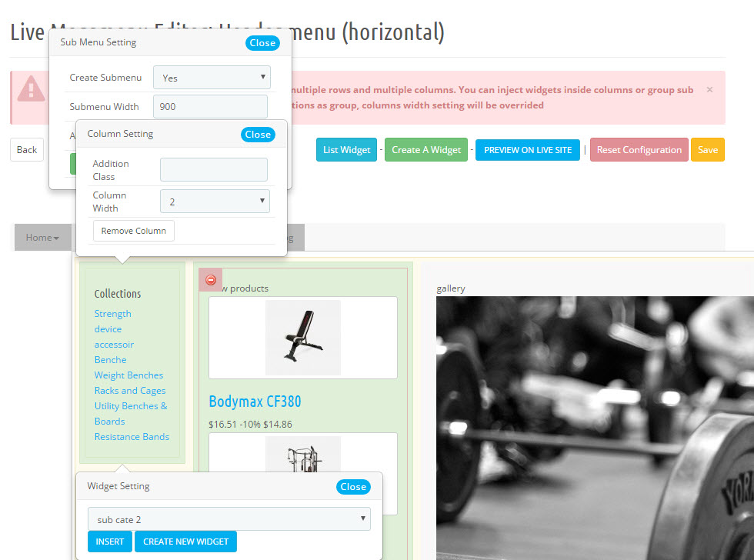The height and width of the screenshot is (560, 754).
Task: Open the device collection link
Action: 108,328
